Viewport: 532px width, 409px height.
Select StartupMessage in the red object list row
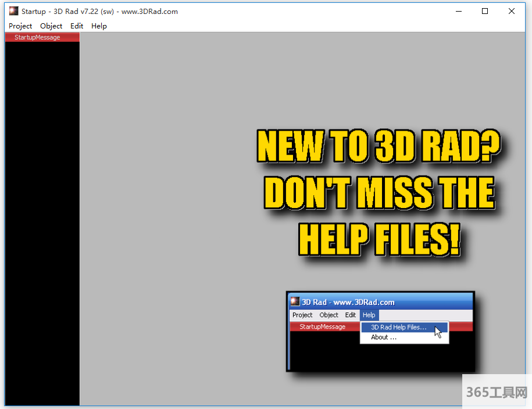click(x=37, y=37)
